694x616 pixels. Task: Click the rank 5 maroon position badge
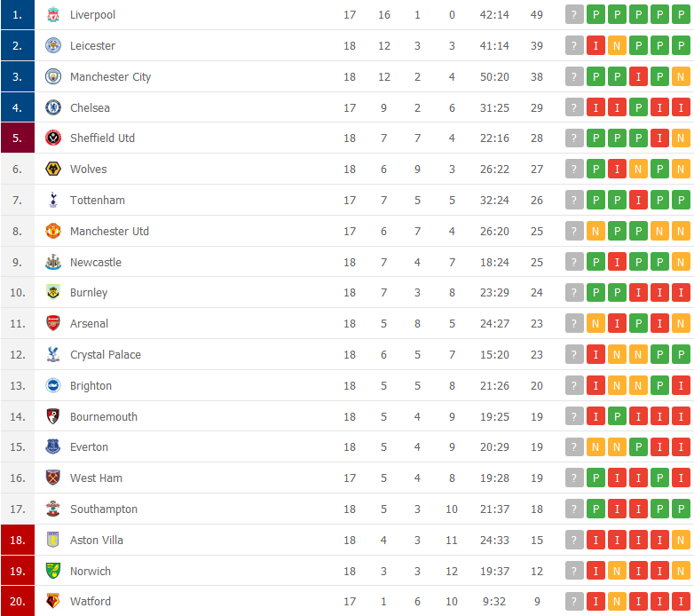point(17,138)
